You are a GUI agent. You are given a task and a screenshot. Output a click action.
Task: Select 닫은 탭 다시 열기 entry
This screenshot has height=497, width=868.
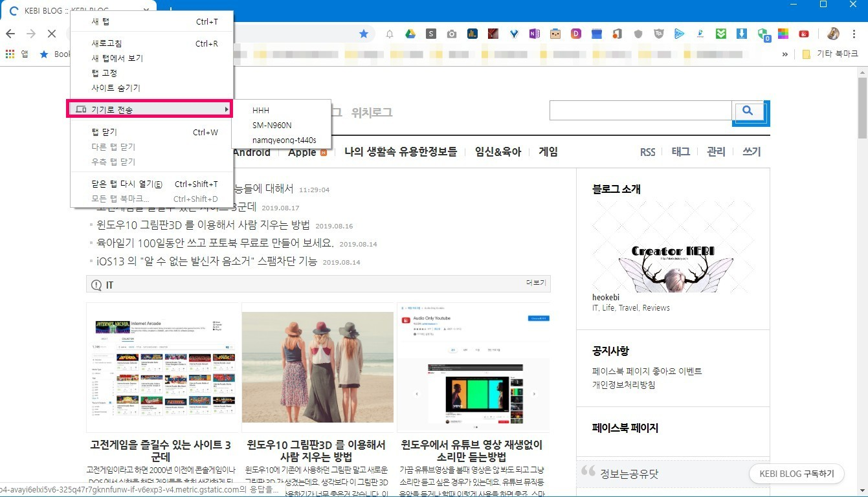click(x=151, y=184)
